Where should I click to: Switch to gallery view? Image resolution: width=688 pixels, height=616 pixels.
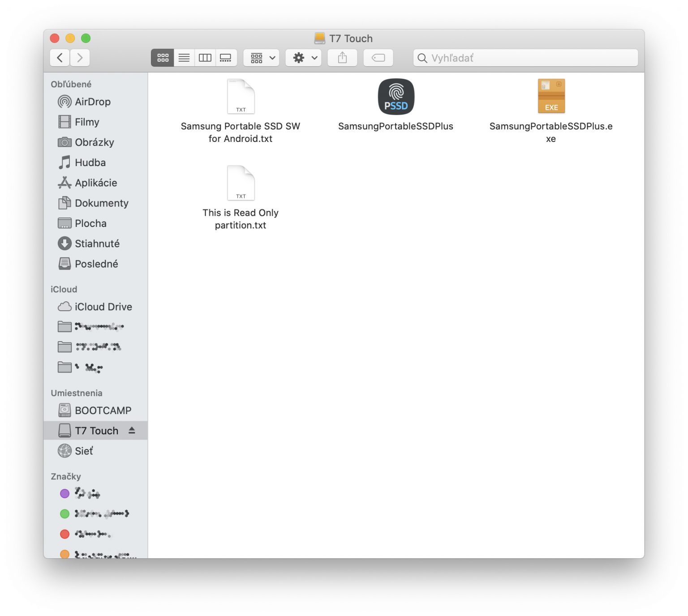pyautogui.click(x=226, y=58)
